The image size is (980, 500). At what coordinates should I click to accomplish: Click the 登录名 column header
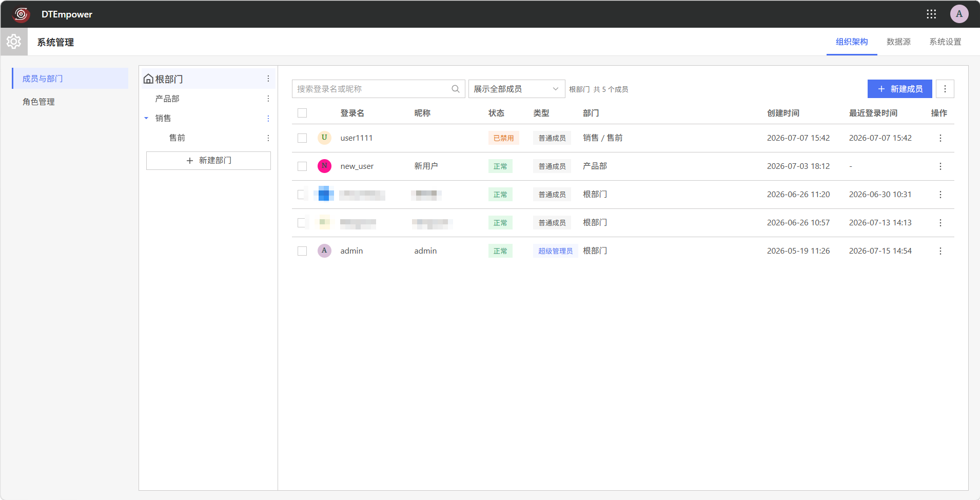click(x=352, y=113)
